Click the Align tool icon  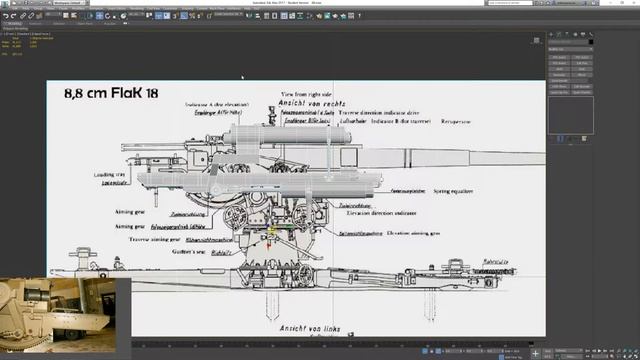(x=258, y=16)
